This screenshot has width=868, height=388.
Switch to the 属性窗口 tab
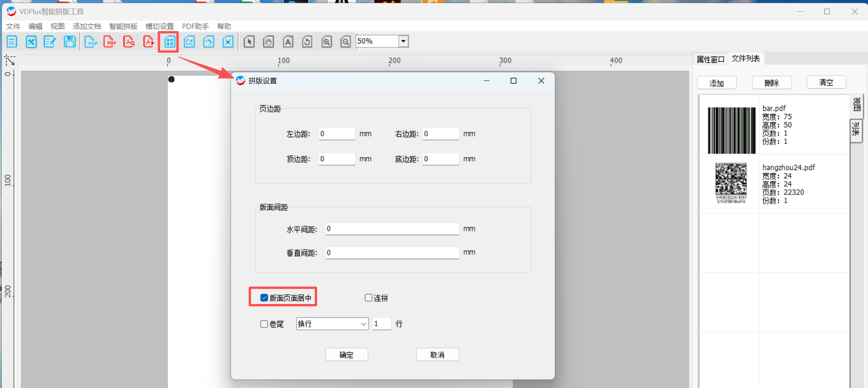pyautogui.click(x=710, y=59)
